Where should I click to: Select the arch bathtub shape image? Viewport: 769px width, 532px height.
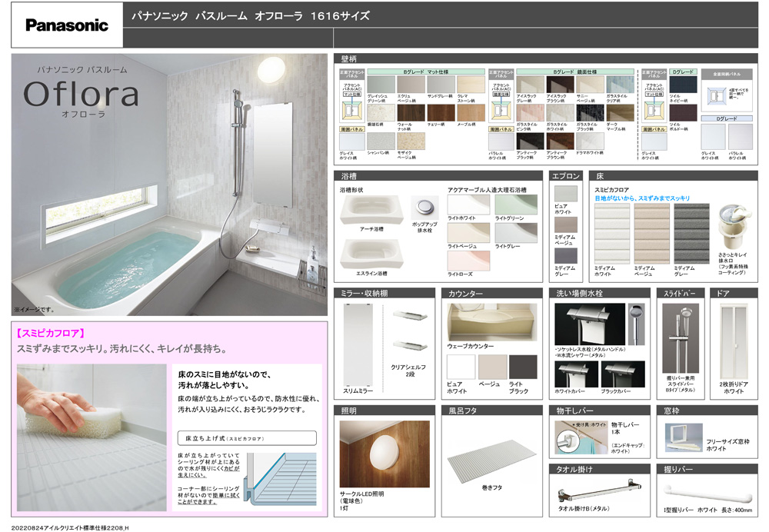371,208
